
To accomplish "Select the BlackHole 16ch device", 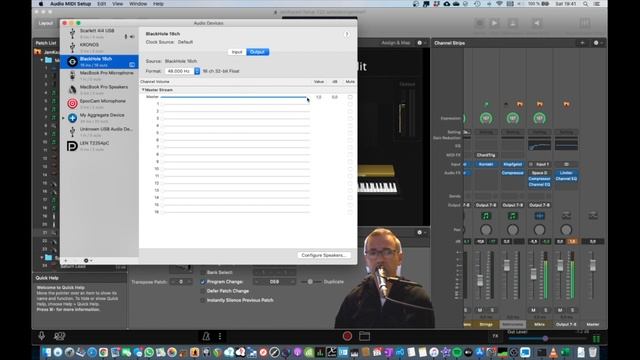I will click(99, 62).
